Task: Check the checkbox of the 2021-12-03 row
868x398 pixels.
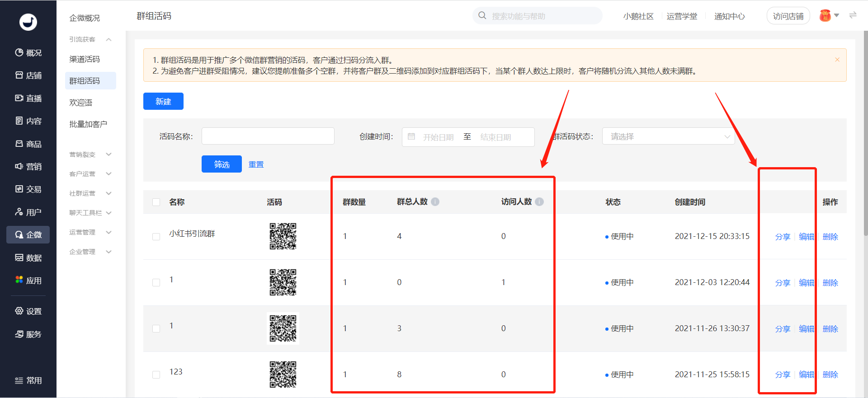Action: click(x=156, y=283)
